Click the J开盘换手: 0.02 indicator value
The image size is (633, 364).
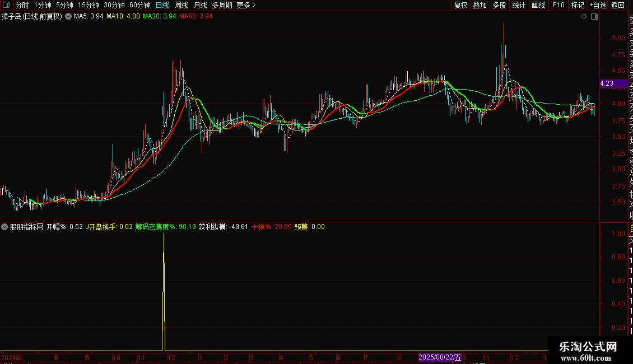click(x=109, y=227)
